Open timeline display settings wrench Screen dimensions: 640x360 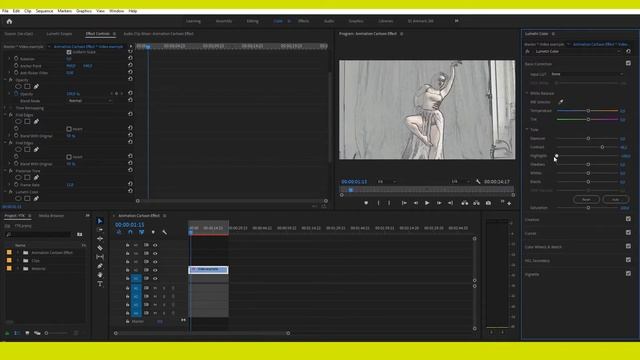pyautogui.click(x=164, y=232)
